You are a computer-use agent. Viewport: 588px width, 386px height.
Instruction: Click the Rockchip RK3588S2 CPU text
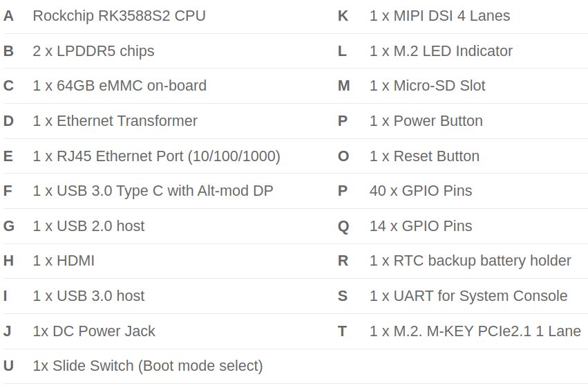tap(119, 15)
